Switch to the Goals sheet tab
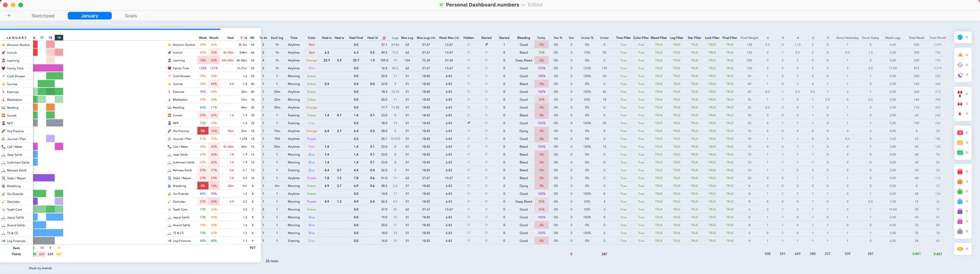Screen dimensions: 980x274 pos(131,16)
